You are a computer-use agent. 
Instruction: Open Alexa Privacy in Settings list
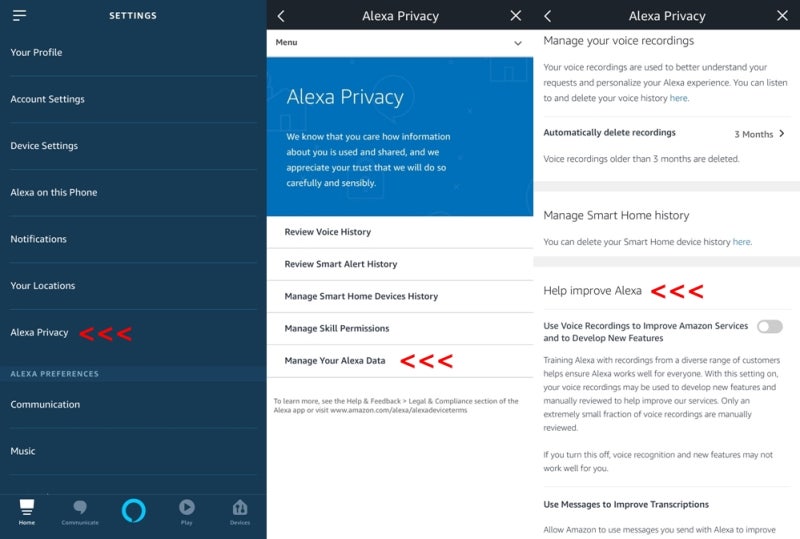pyautogui.click(x=133, y=333)
